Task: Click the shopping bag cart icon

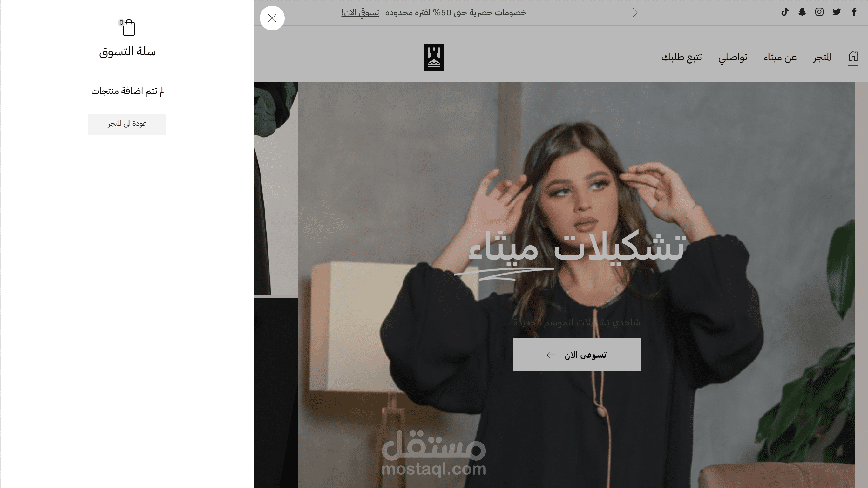Action: (129, 28)
